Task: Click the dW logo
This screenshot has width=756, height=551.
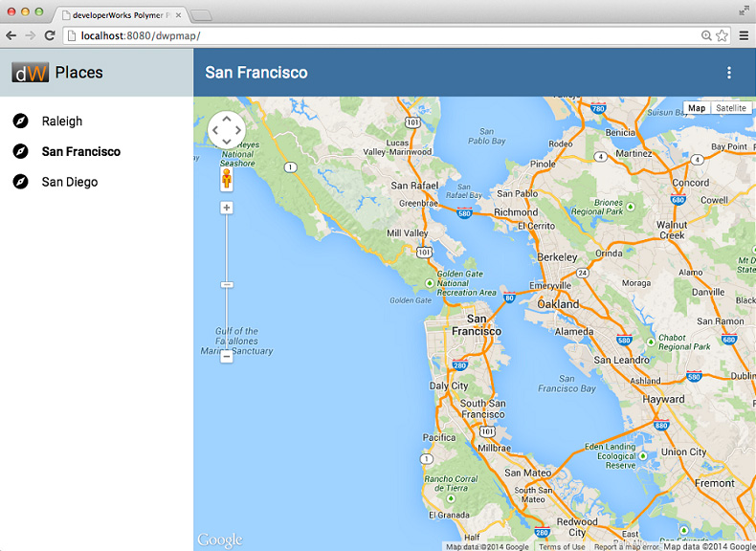Action: click(30, 73)
